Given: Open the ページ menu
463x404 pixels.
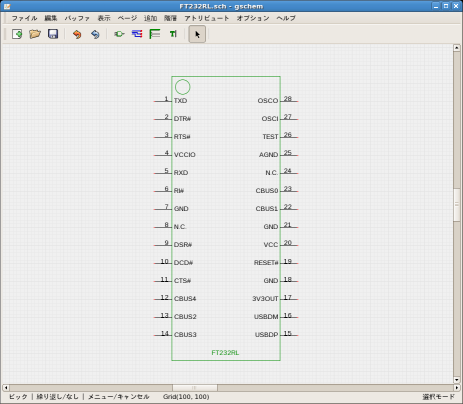Looking at the screenshot, I should pos(127,18).
